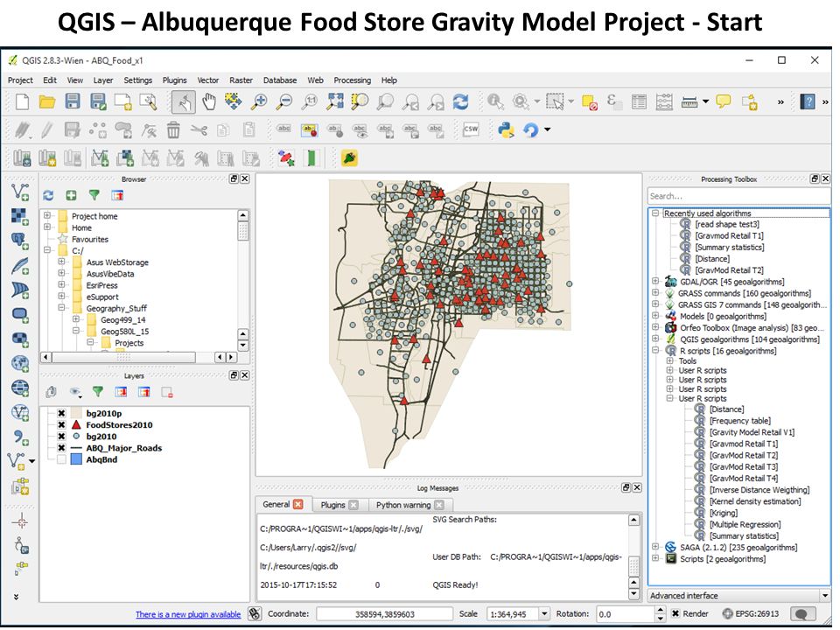840x630 pixels.
Task: Expand GDAL/OGR geoalgorithms group
Action: coord(655,281)
